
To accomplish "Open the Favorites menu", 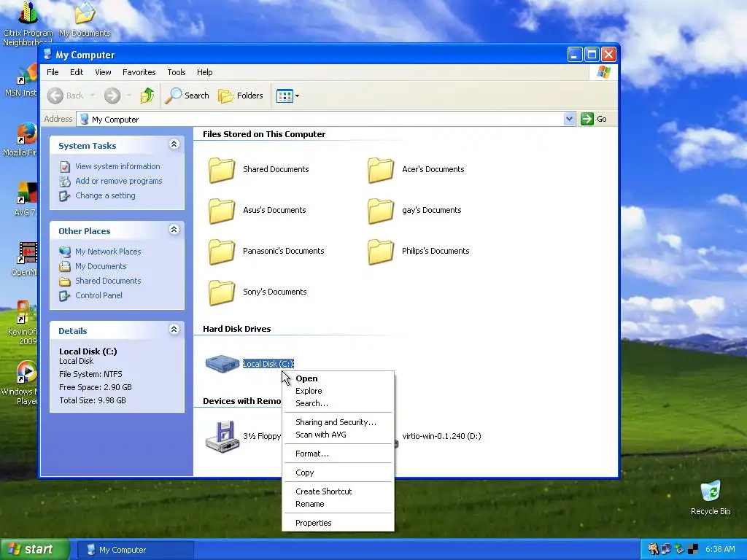I will point(139,72).
